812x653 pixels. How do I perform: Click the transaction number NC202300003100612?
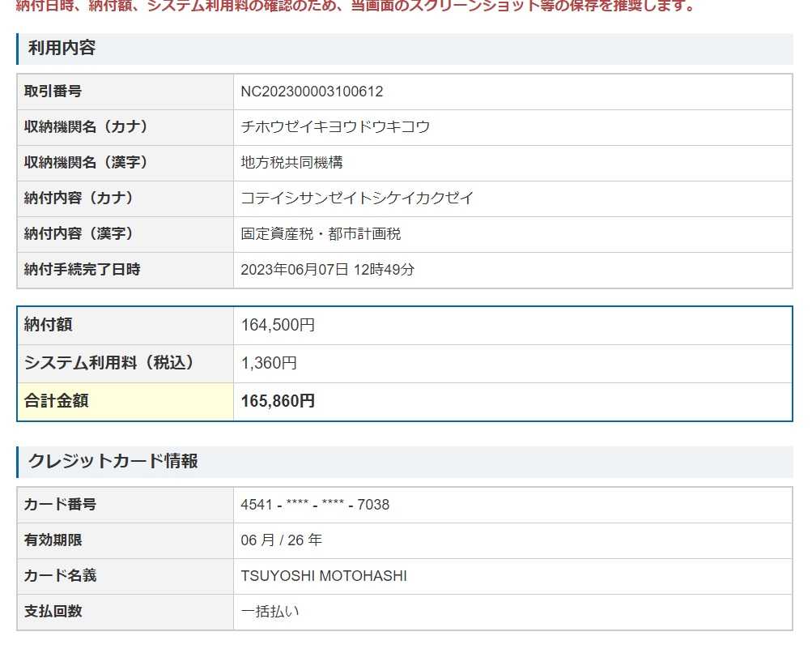312,92
